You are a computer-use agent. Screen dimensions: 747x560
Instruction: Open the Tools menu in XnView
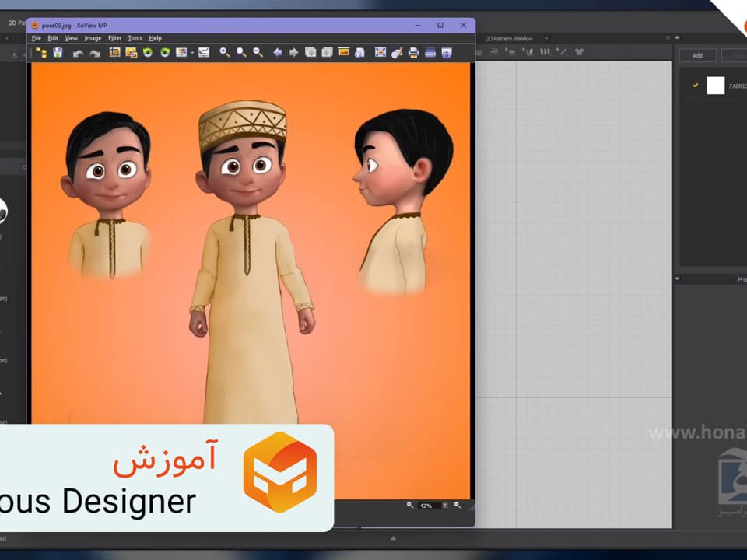click(x=135, y=38)
